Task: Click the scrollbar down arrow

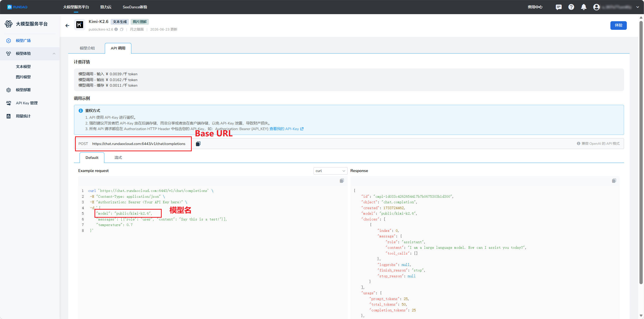Action: (641, 315)
